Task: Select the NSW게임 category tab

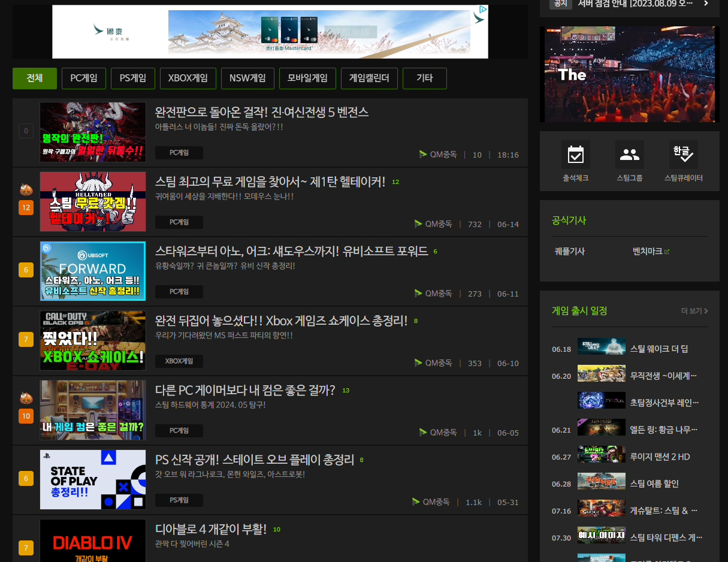Action: (247, 78)
